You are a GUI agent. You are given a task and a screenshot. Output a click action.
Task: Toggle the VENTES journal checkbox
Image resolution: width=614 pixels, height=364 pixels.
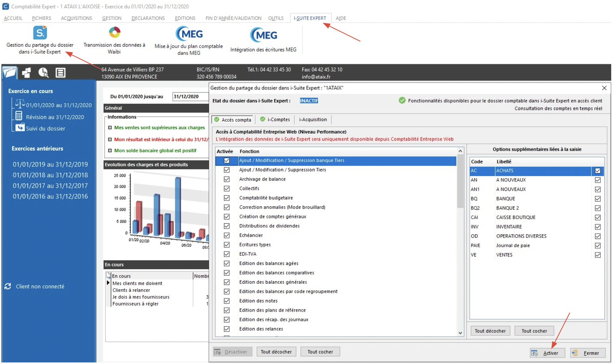coord(598,255)
